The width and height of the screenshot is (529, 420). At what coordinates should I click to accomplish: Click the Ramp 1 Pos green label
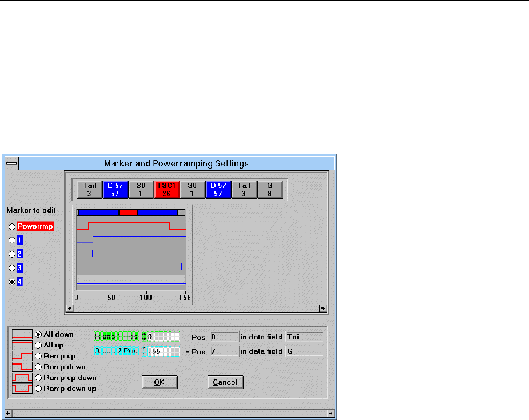click(116, 337)
